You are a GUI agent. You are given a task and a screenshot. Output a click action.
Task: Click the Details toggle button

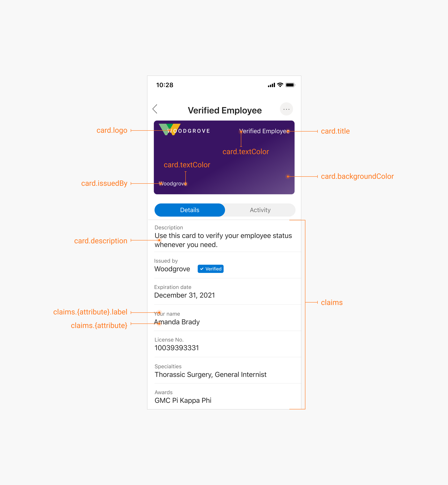(x=190, y=210)
